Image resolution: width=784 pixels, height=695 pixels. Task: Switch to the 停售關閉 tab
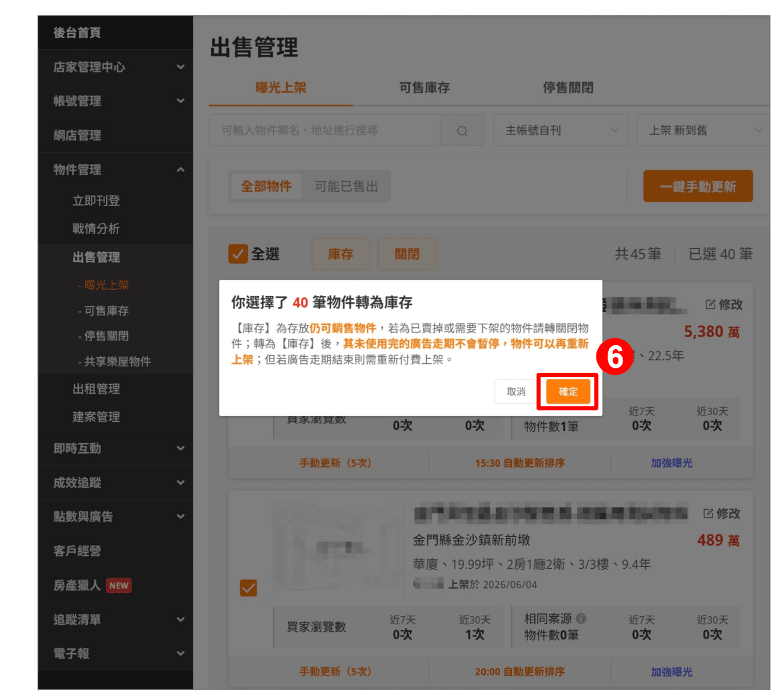coord(568,88)
